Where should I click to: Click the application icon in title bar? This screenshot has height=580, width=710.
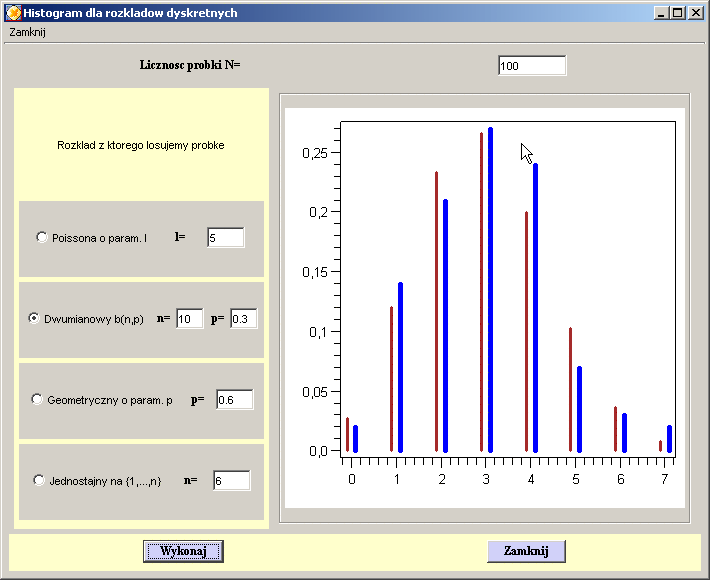coord(13,12)
